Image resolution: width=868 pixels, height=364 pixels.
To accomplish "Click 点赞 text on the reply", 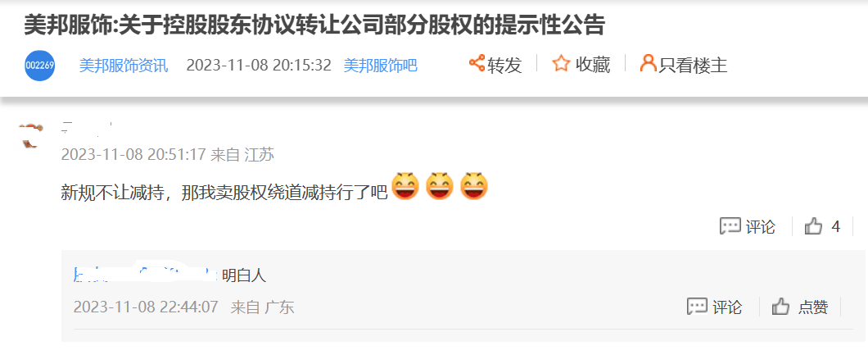I will pyautogui.click(x=813, y=307).
